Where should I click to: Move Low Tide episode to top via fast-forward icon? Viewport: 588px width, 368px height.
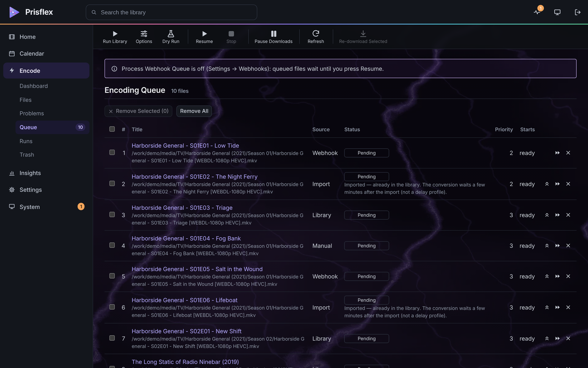[557, 153]
